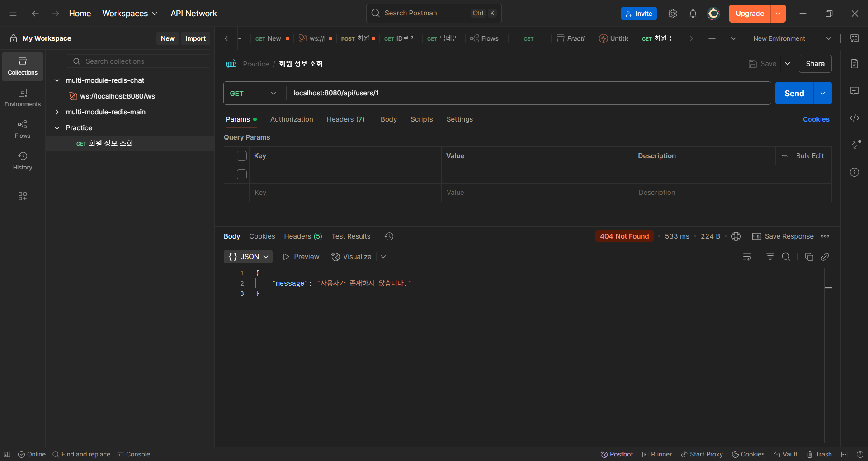The image size is (868, 461).
Task: Open the Workspaces dropdown
Action: (x=130, y=14)
